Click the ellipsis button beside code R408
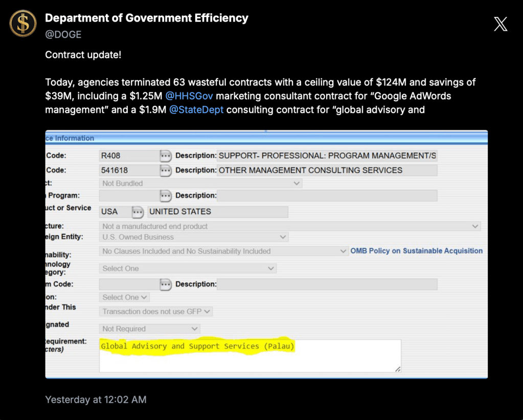The image size is (523, 420). point(165,156)
